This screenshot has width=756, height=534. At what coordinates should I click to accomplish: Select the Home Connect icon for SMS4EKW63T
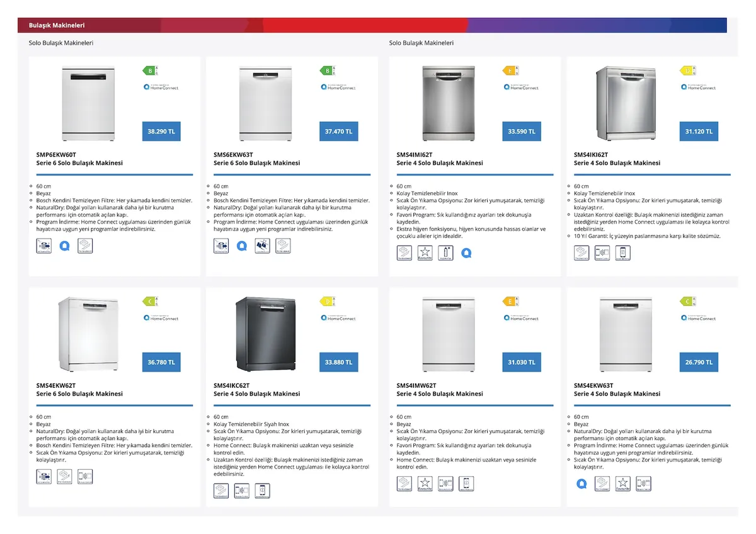[580, 484]
